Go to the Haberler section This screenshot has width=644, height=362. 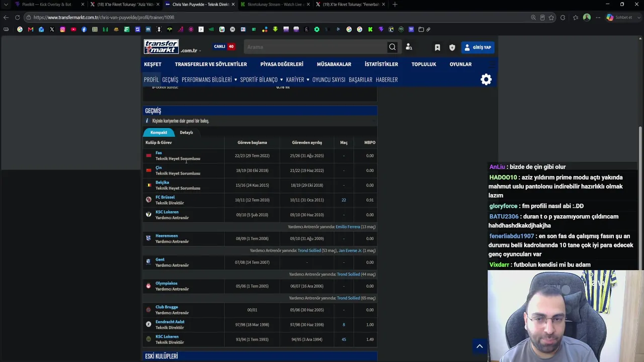click(386, 79)
